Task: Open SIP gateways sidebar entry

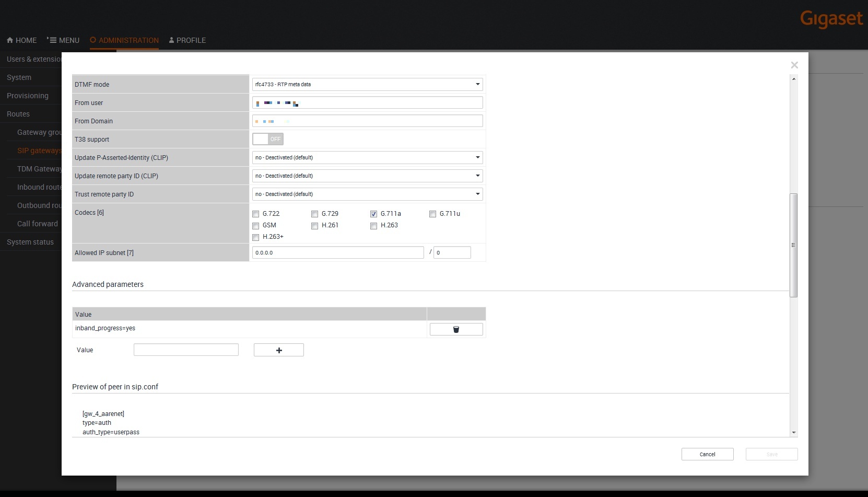Action: coord(39,151)
